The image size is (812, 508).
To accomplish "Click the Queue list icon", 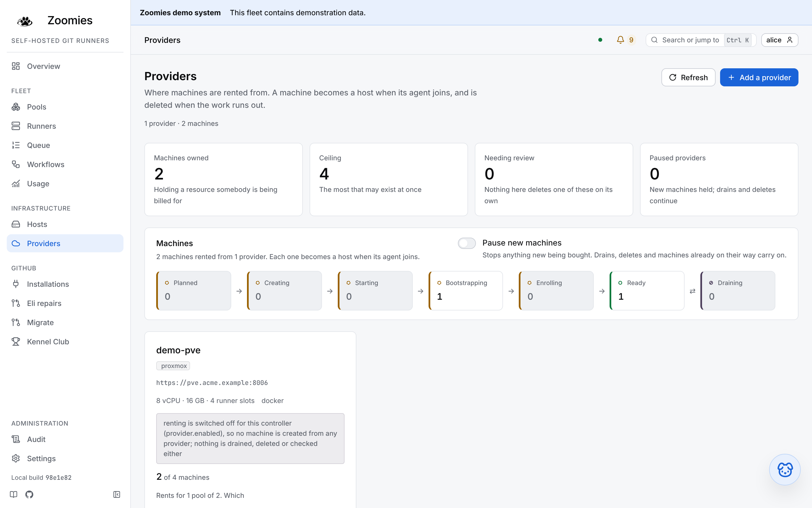I will tap(16, 145).
